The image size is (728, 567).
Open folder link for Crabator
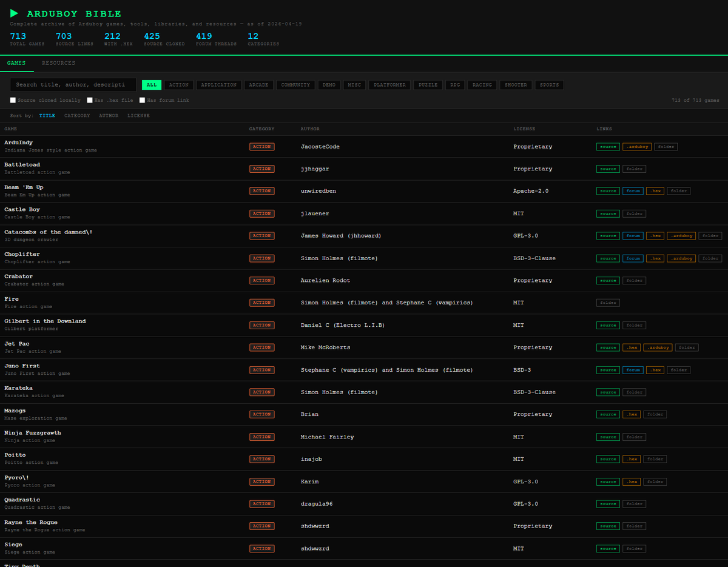coord(634,281)
